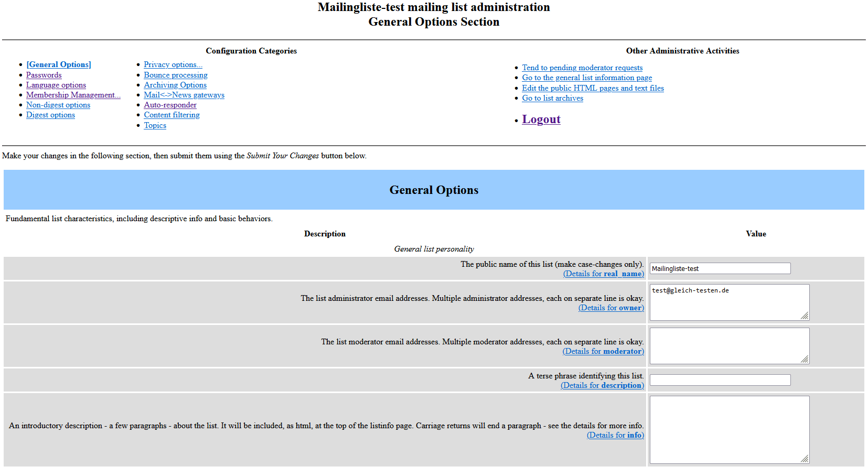The image size is (868, 467).
Task: Click the terse description phrase field
Action: click(720, 380)
